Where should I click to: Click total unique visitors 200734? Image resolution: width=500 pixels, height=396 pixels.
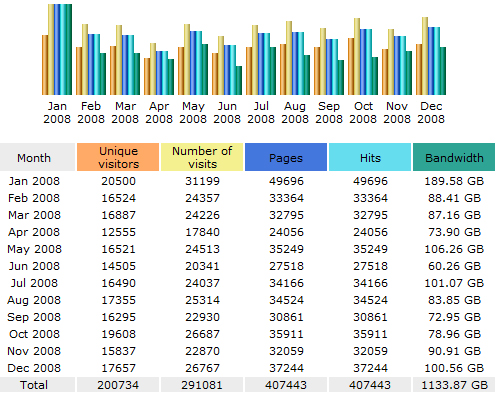click(118, 385)
